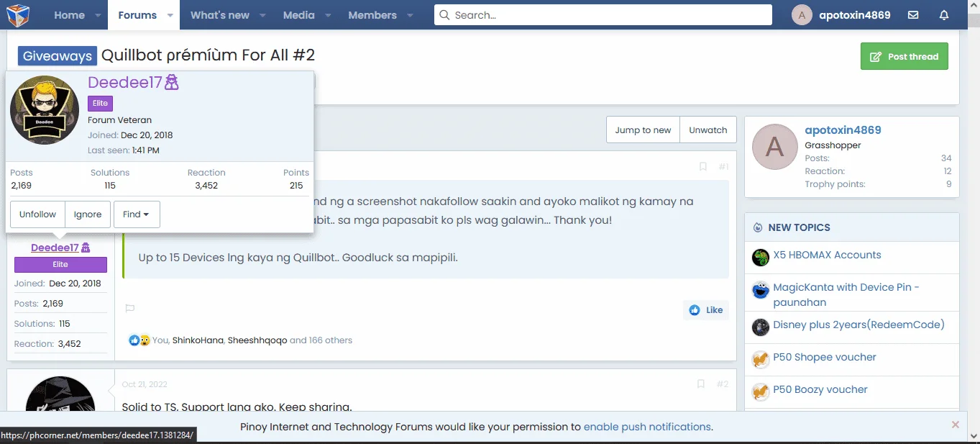Image resolution: width=980 pixels, height=444 pixels.
Task: Click the Giveaways prefix label
Action: click(x=58, y=55)
